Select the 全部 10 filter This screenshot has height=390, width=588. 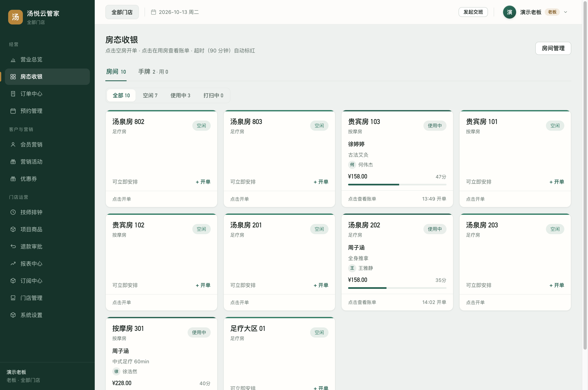[x=121, y=95]
